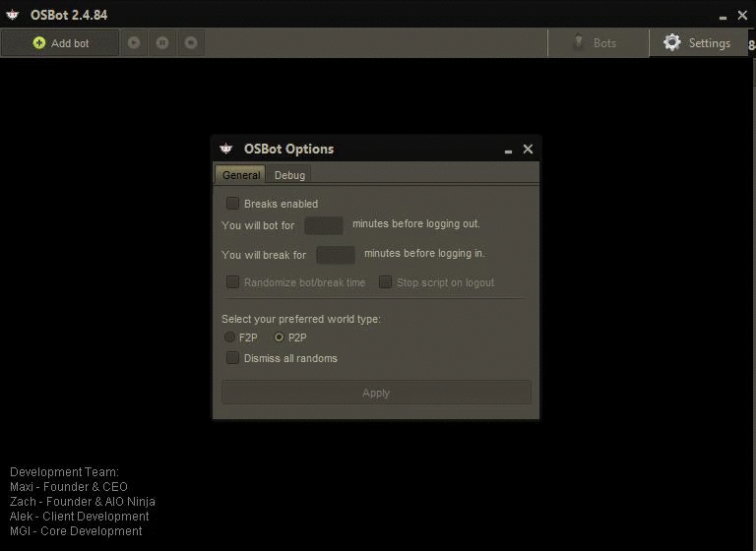
Task: Pause the script with the pause icon
Action: coord(162,43)
